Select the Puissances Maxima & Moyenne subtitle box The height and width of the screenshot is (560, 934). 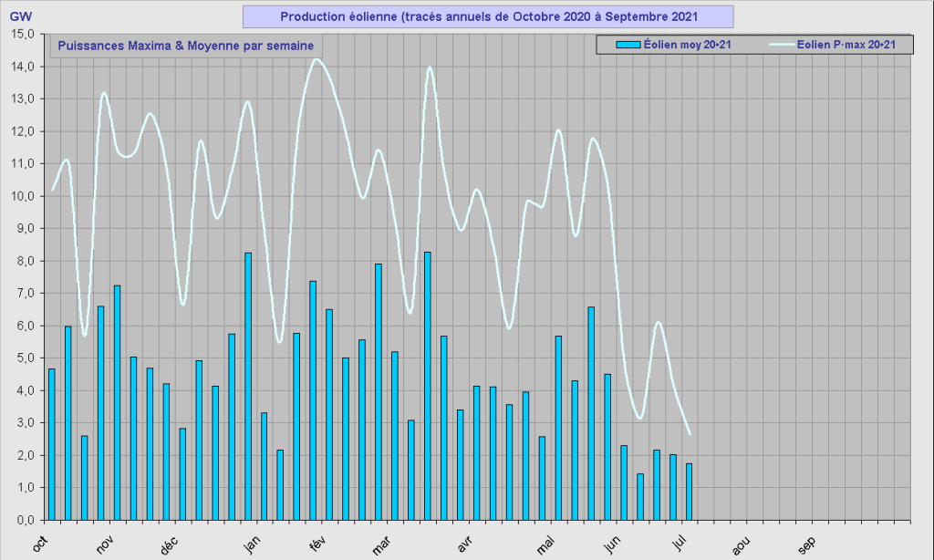tap(185, 46)
